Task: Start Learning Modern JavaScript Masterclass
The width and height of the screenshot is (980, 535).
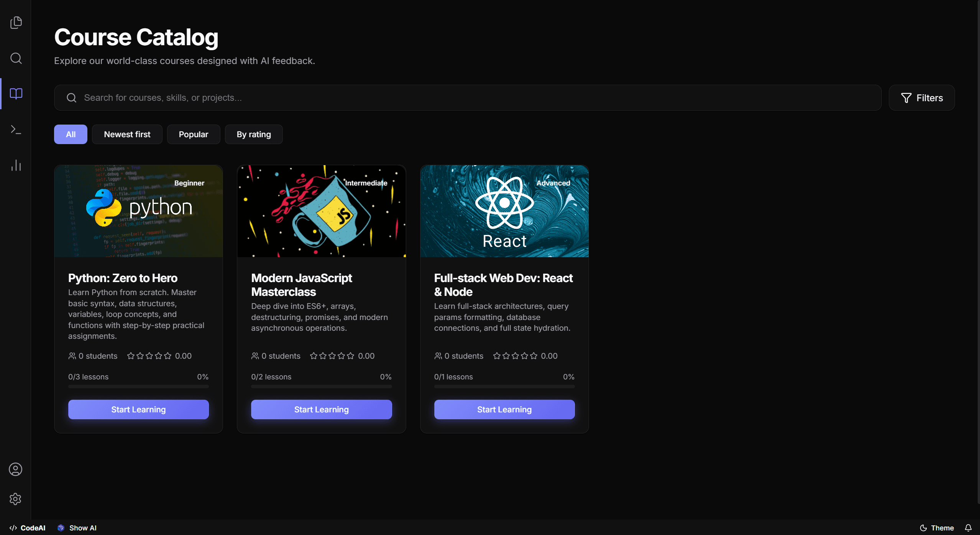Action: [321, 409]
